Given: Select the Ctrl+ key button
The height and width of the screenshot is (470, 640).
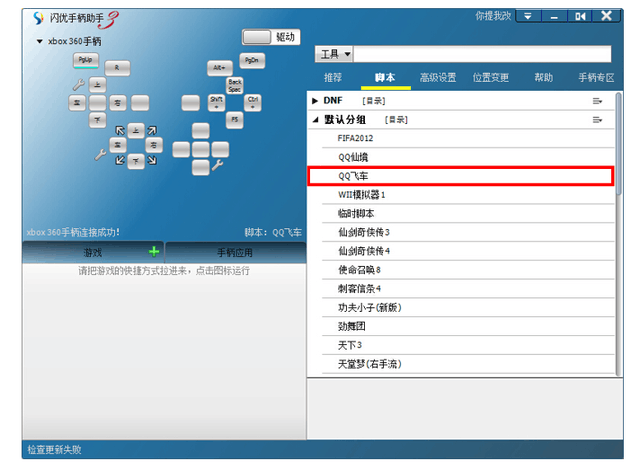Looking at the screenshot, I should pyautogui.click(x=253, y=103).
